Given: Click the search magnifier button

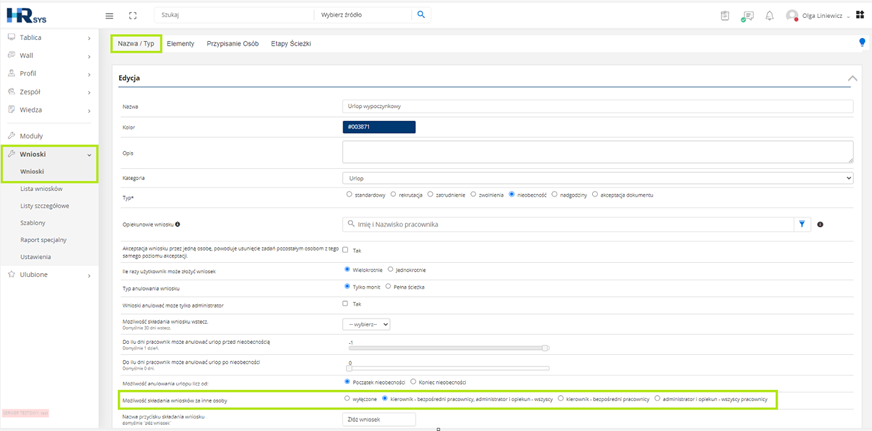Looking at the screenshot, I should pos(421,15).
